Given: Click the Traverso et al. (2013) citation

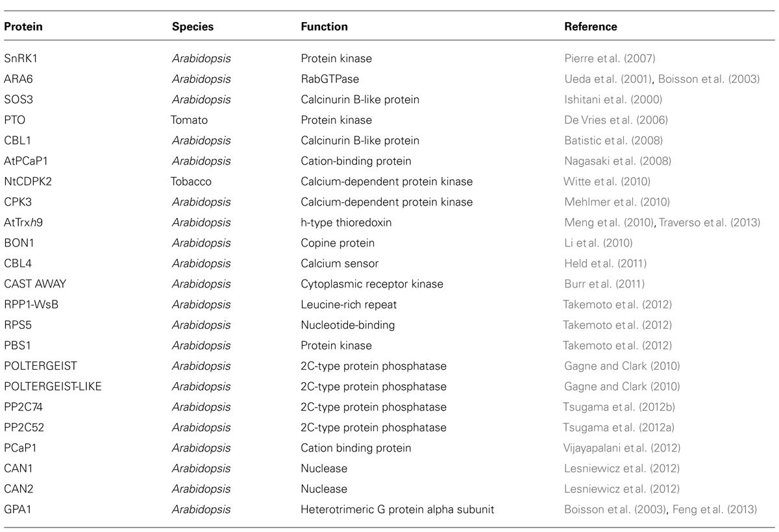Looking at the screenshot, I should [709, 223].
